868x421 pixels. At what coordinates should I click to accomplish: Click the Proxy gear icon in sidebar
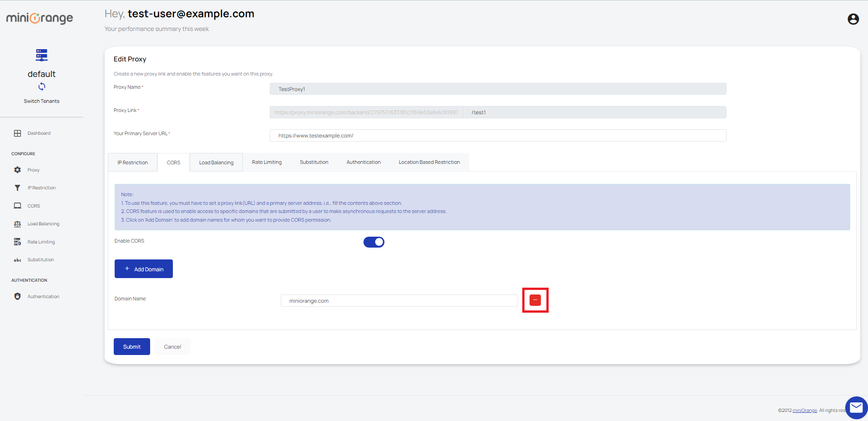click(17, 170)
